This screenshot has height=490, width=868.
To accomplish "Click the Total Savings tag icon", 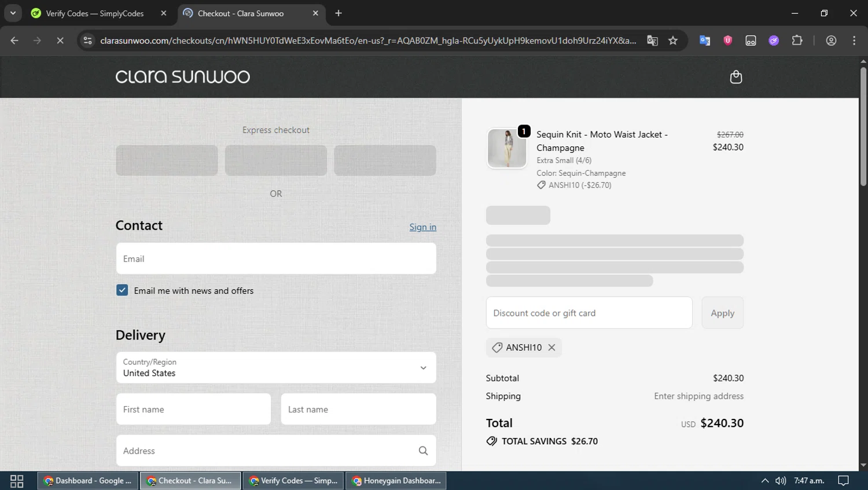I will [492, 441].
